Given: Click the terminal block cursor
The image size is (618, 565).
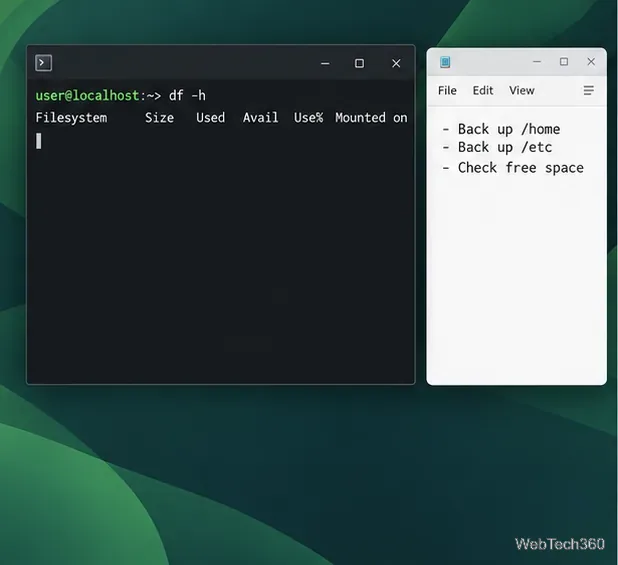Looking at the screenshot, I should [39, 141].
